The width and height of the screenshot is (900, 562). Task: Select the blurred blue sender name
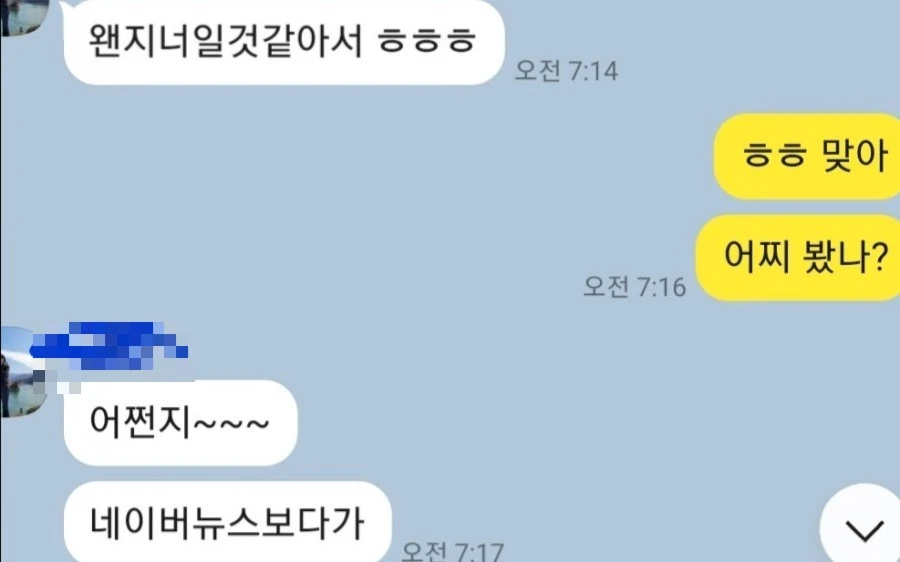(x=109, y=346)
